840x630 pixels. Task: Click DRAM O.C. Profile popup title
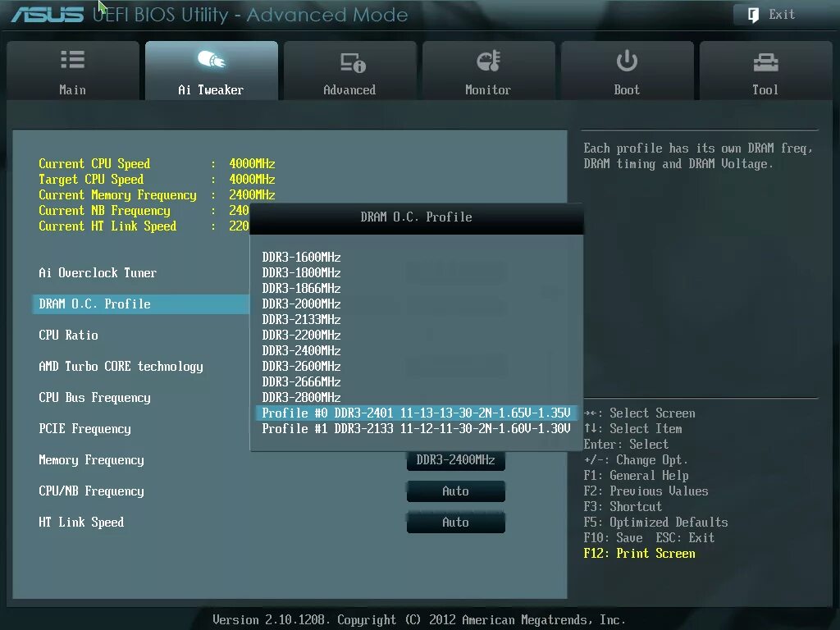[416, 217]
